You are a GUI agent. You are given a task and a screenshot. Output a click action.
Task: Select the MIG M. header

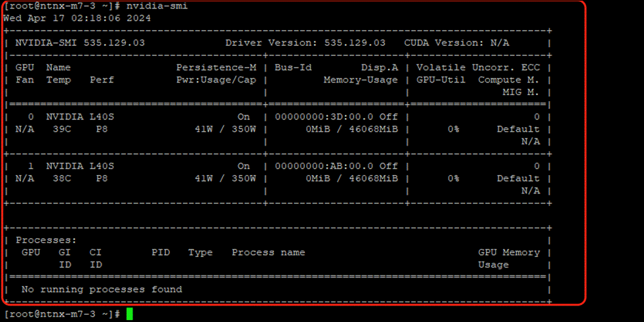521,92
